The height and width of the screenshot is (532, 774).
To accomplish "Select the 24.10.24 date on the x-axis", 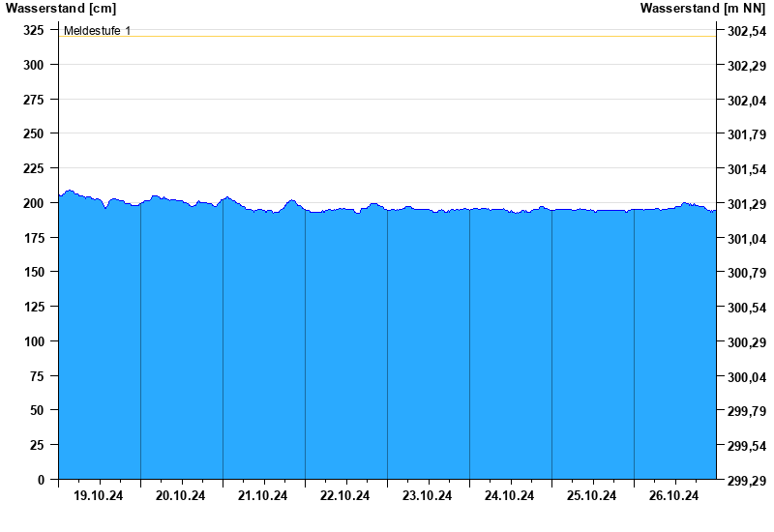I will [510, 495].
